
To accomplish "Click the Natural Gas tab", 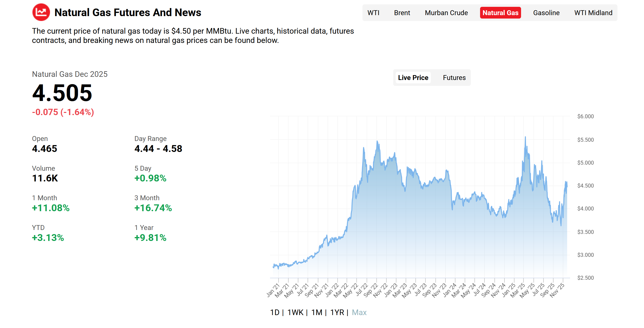I will coord(500,13).
